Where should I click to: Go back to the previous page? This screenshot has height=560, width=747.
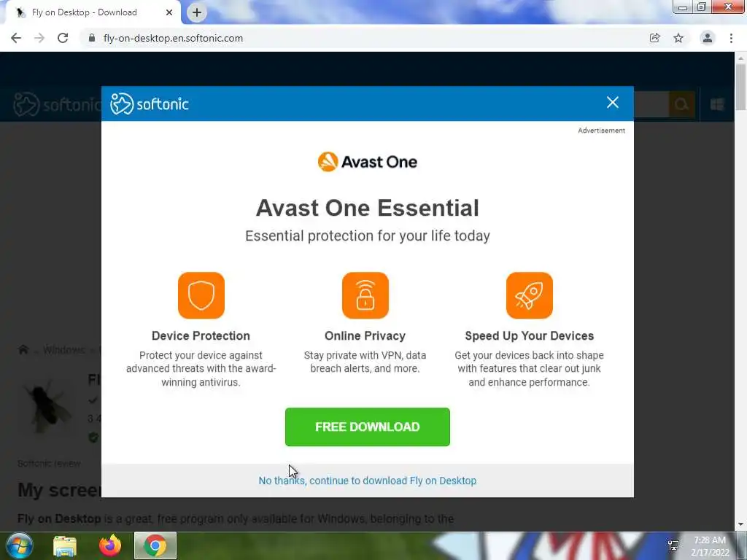pyautogui.click(x=16, y=38)
